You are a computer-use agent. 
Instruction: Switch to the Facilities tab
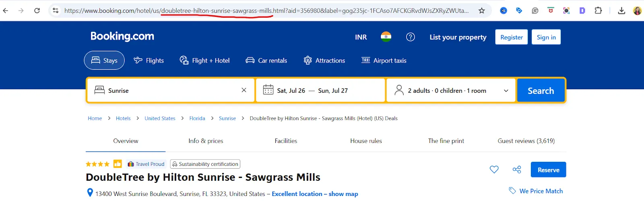(x=286, y=141)
